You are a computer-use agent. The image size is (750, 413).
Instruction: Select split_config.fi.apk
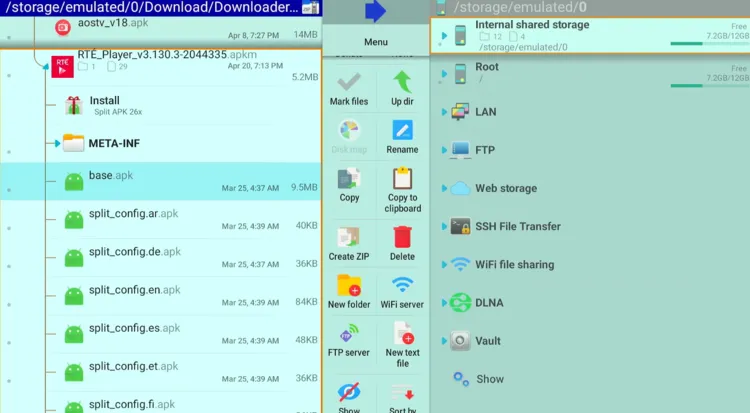(161, 403)
